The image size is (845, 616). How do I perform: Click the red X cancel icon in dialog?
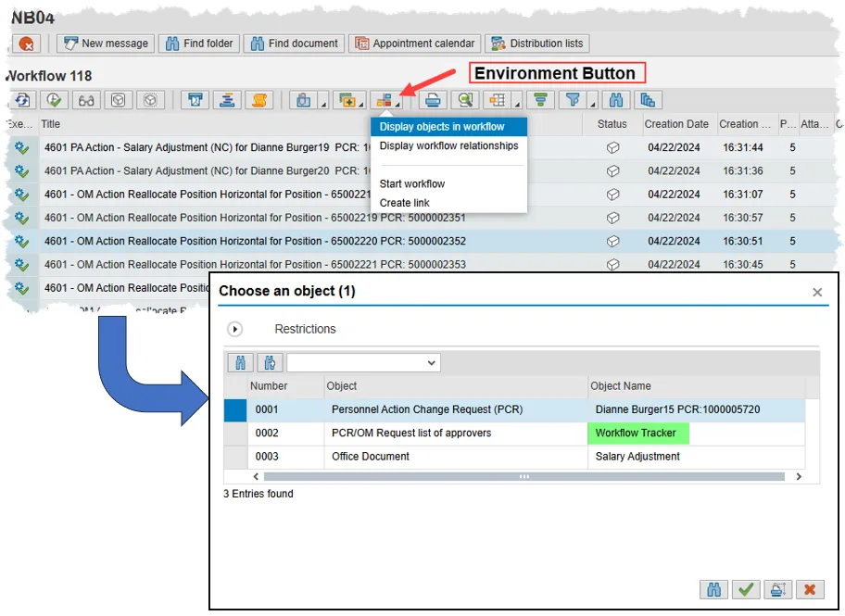(x=809, y=589)
